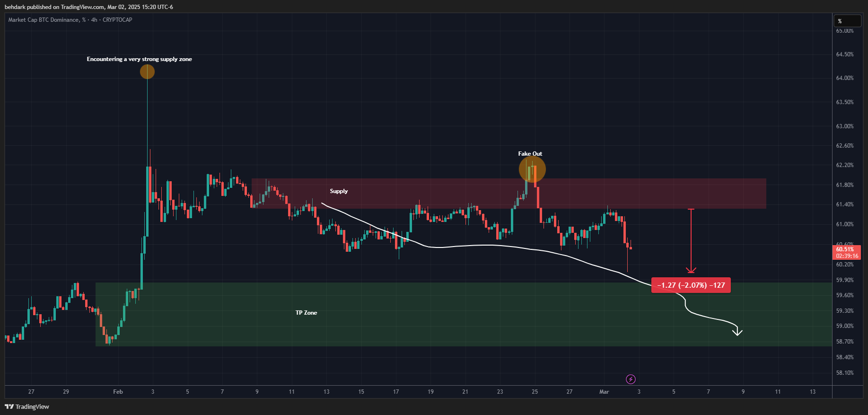868x415 pixels.
Task: Click the Mar date label on time axis
Action: pos(604,392)
